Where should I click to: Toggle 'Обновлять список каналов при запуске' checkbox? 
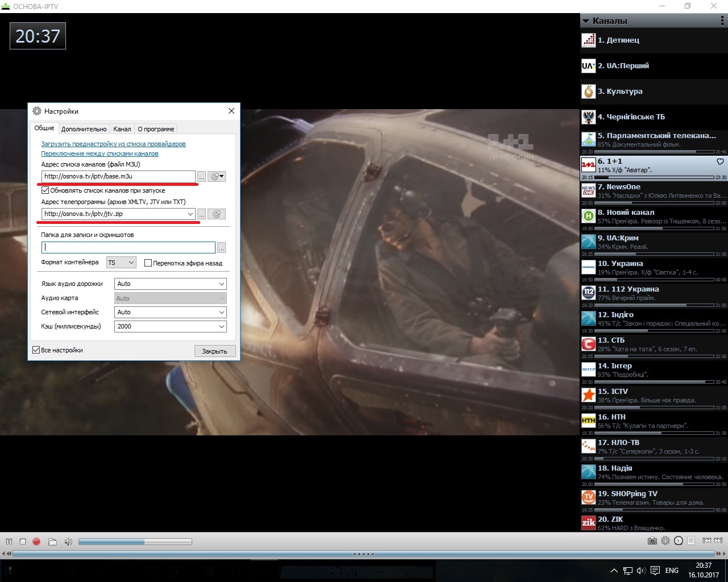point(45,190)
